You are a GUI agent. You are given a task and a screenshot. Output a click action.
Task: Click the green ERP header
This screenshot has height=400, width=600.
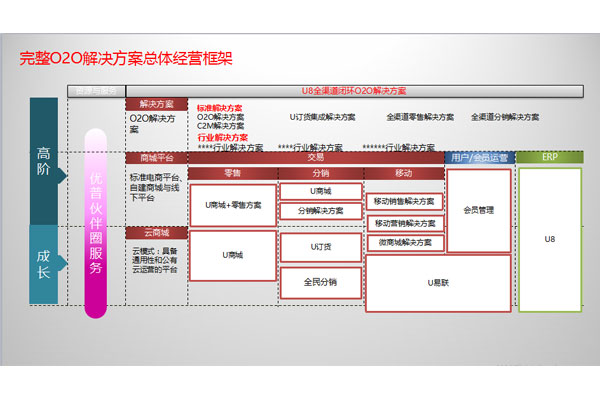click(550, 157)
